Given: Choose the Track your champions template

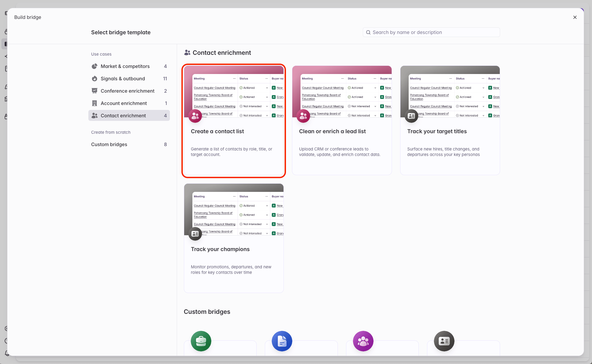Looking at the screenshot, I should tap(234, 238).
